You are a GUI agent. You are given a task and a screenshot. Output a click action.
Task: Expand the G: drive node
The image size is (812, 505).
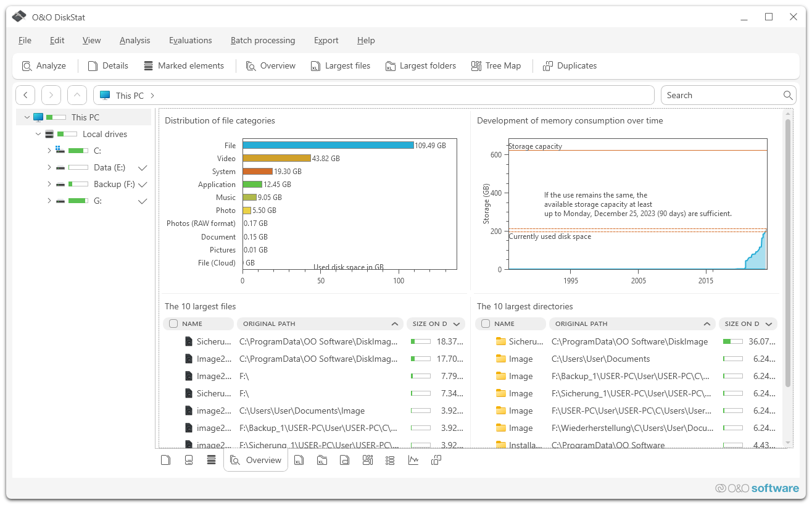pos(49,201)
